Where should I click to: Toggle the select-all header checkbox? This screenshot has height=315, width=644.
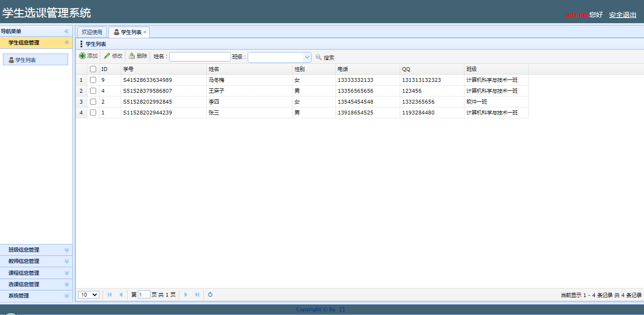pos(93,69)
